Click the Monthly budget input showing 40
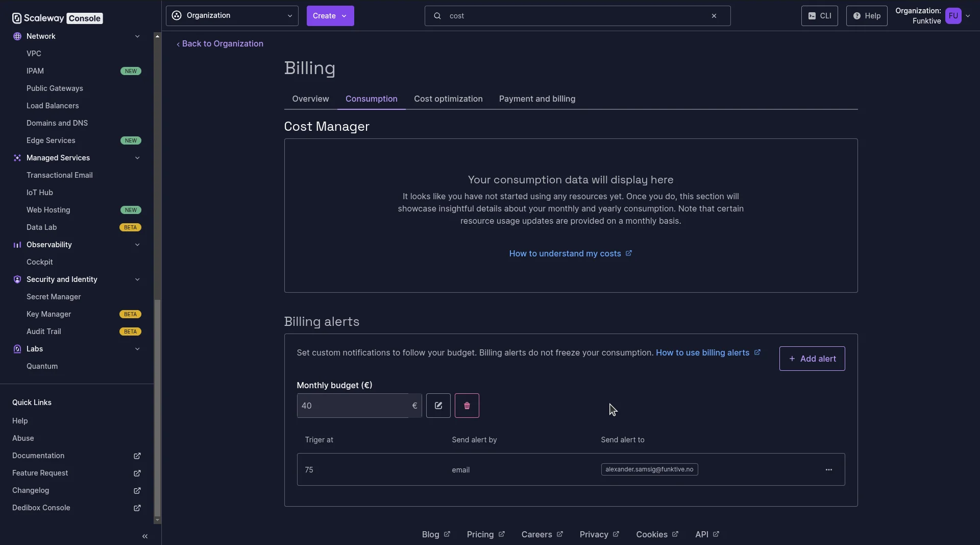 click(x=359, y=406)
